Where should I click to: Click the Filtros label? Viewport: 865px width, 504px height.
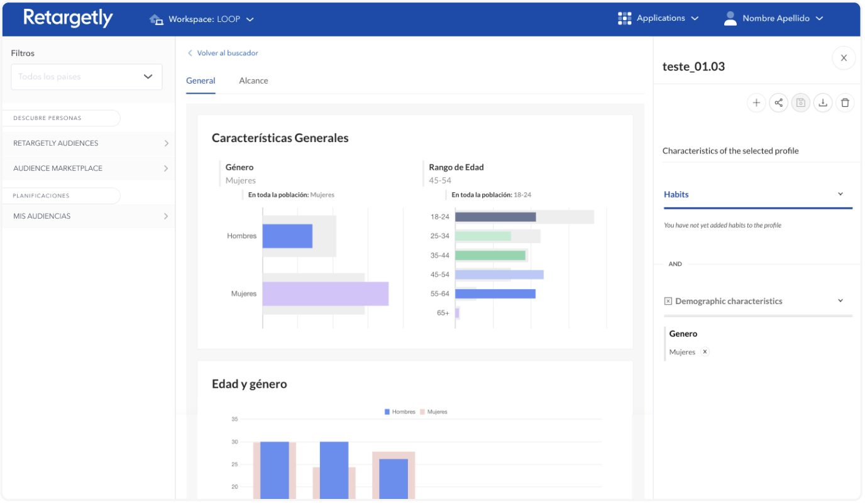(23, 53)
